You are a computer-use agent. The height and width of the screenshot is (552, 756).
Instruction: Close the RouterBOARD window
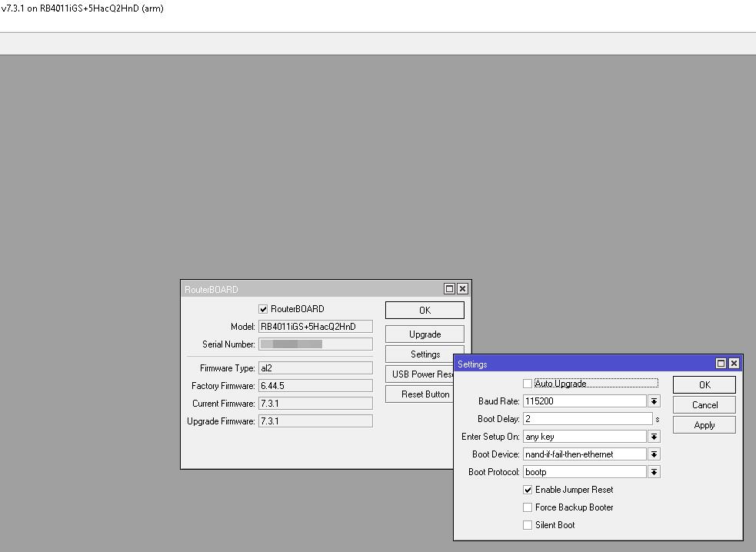click(462, 289)
